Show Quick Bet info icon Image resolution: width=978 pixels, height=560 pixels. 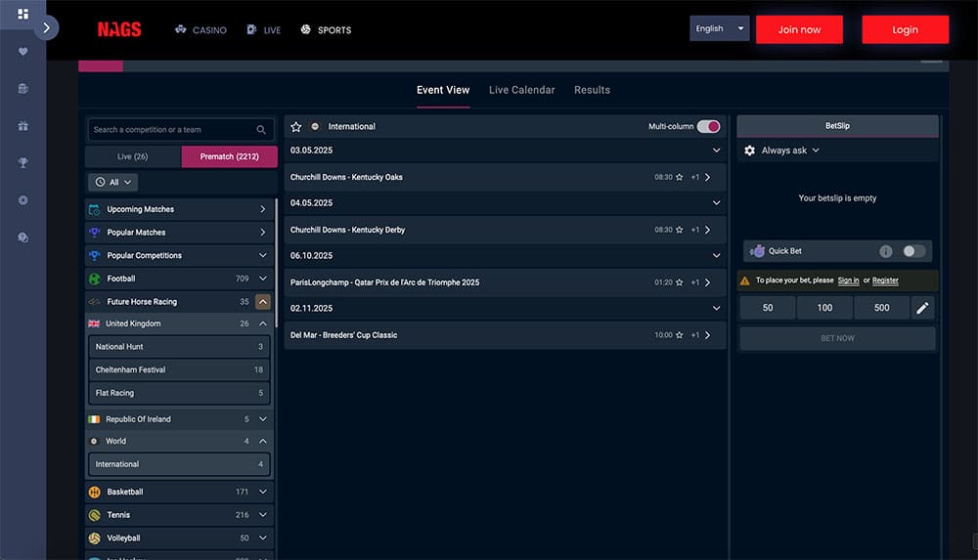pos(886,251)
